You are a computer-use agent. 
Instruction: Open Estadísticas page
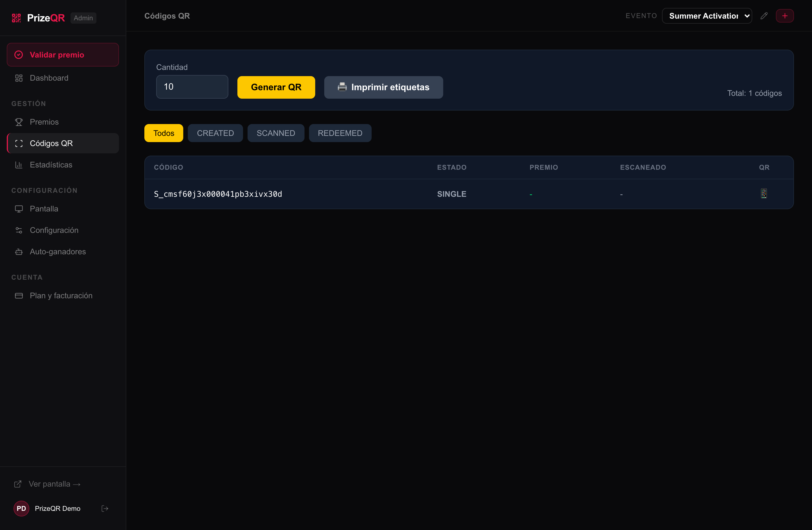[x=63, y=165]
